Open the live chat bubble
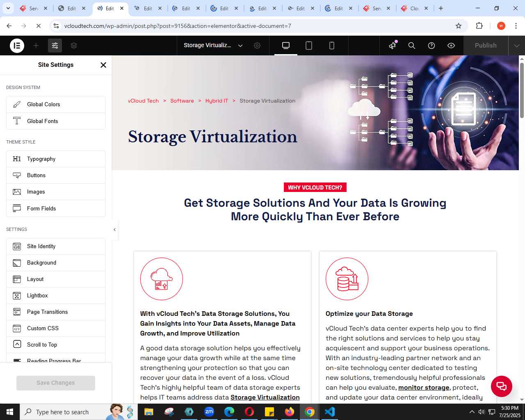 coord(501,386)
